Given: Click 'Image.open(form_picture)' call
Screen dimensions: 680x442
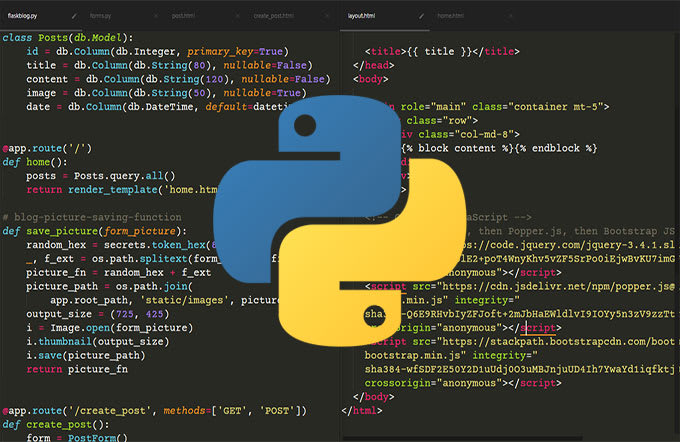Looking at the screenshot, I should (x=121, y=328).
